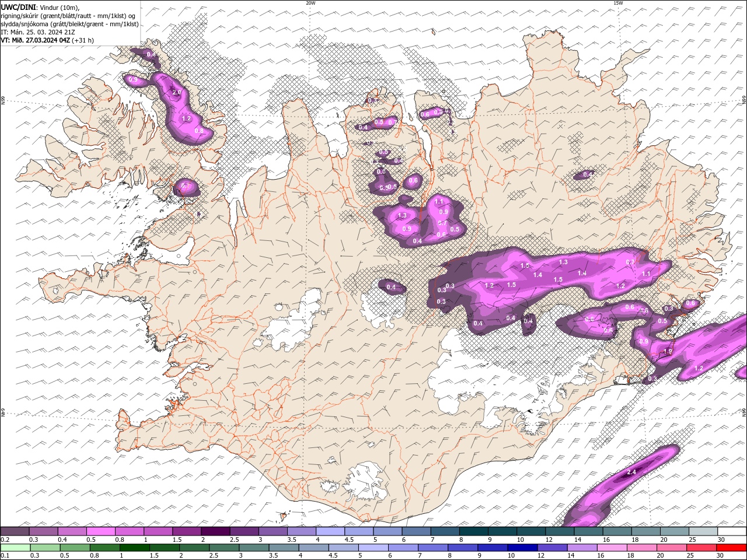This screenshot has height=560, width=747.
Task: Click the light grey legend swatch labeled 25
Action: 703,531
